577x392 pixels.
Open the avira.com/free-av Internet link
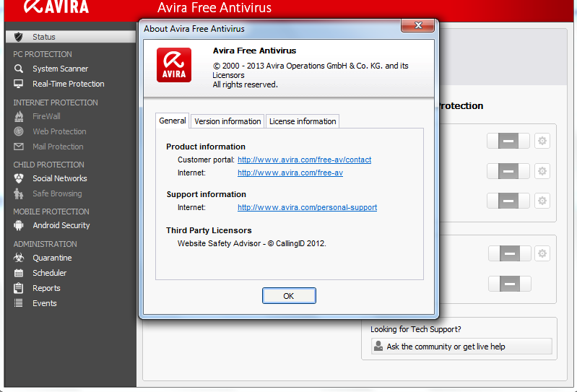290,173
